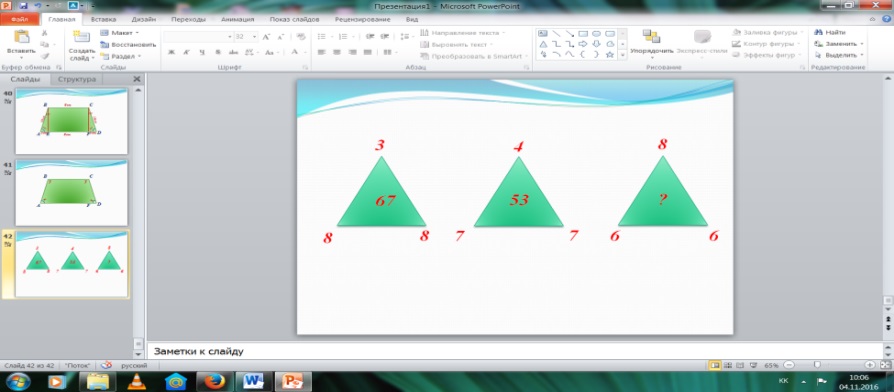Toggle italic К formatting
The height and width of the screenshot is (392, 894).
point(186,52)
